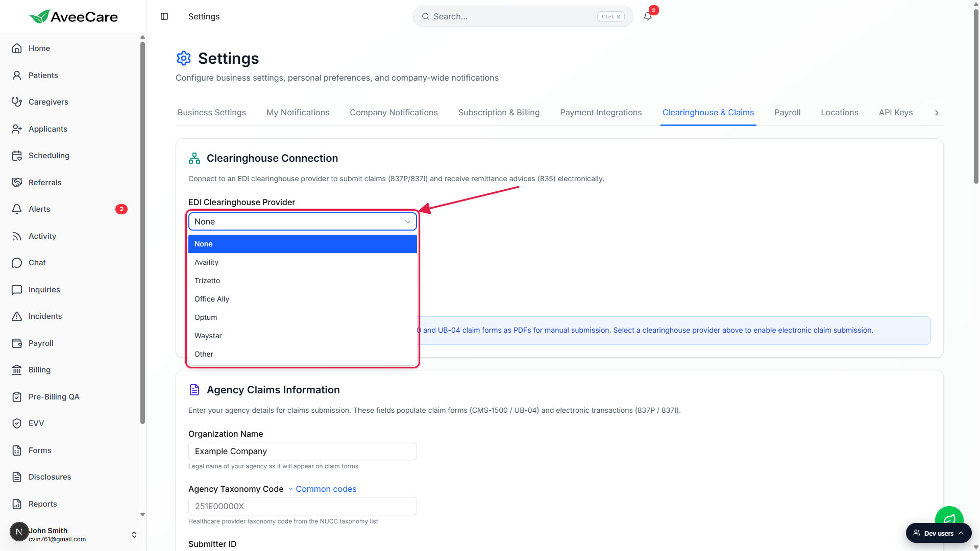The image size is (980, 551).
Task: Click the Inquiries message icon
Action: pos(17,290)
